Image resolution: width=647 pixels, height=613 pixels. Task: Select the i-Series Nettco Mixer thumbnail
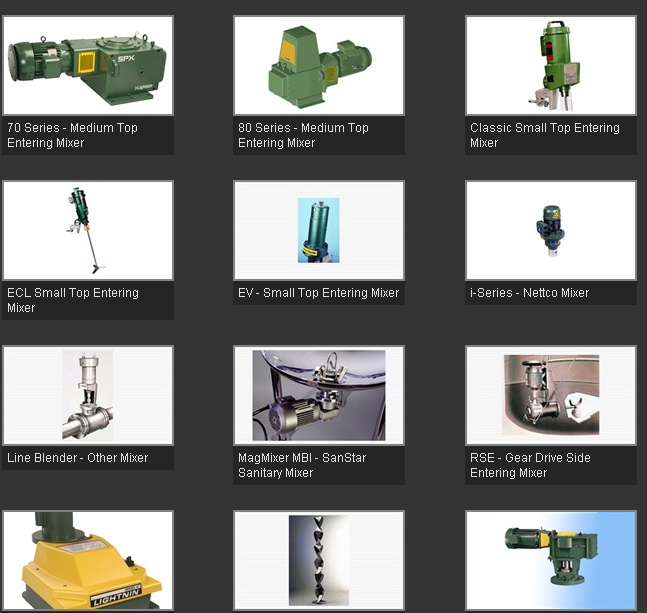click(551, 230)
